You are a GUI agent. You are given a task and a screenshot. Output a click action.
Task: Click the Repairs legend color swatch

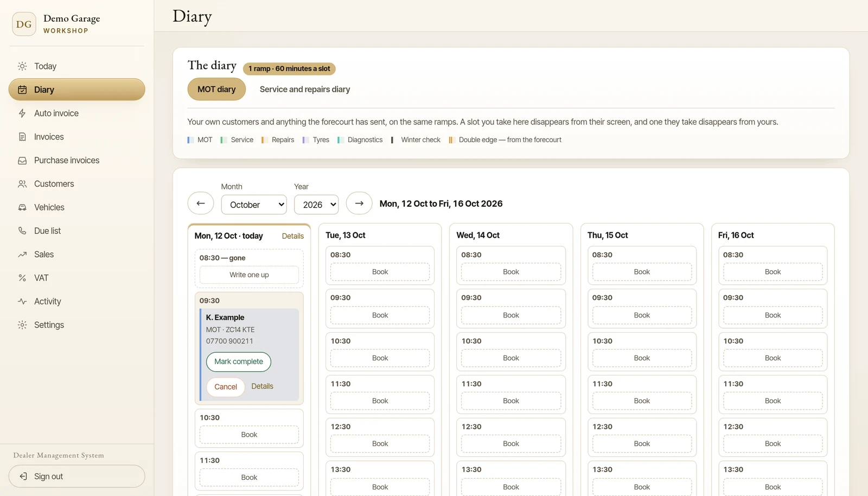click(264, 140)
